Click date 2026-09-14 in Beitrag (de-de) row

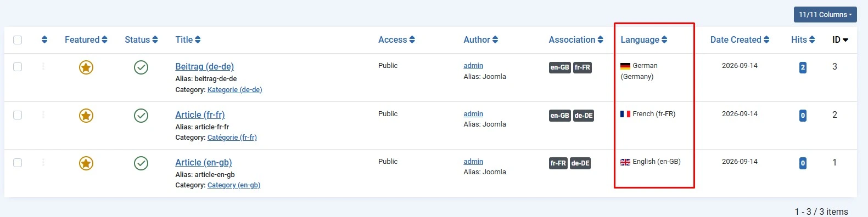[x=740, y=66]
